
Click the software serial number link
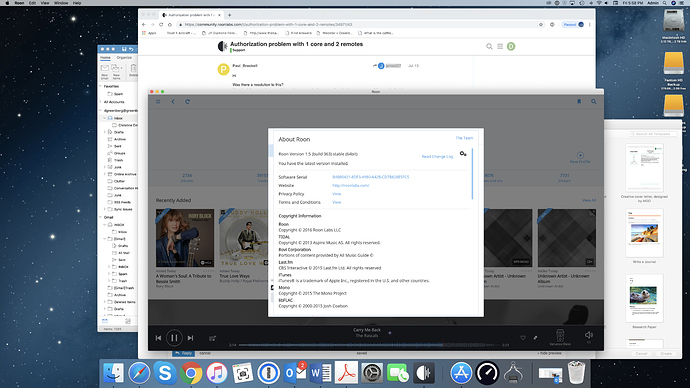pyautogui.click(x=371, y=177)
